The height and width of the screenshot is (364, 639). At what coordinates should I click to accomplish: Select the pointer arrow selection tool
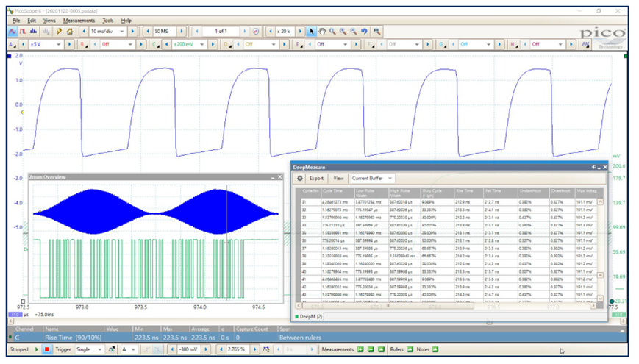point(311,32)
